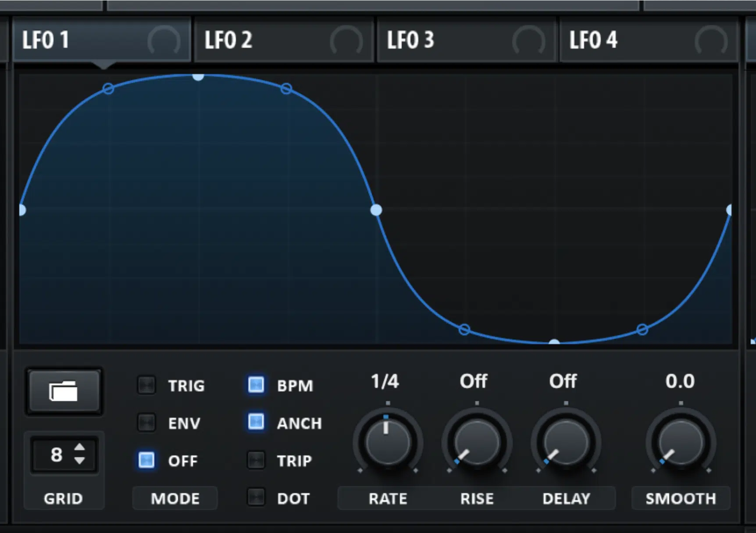Switch to the LFO 2 tab
Viewport: 756px width, 533px height.
pyautogui.click(x=284, y=40)
